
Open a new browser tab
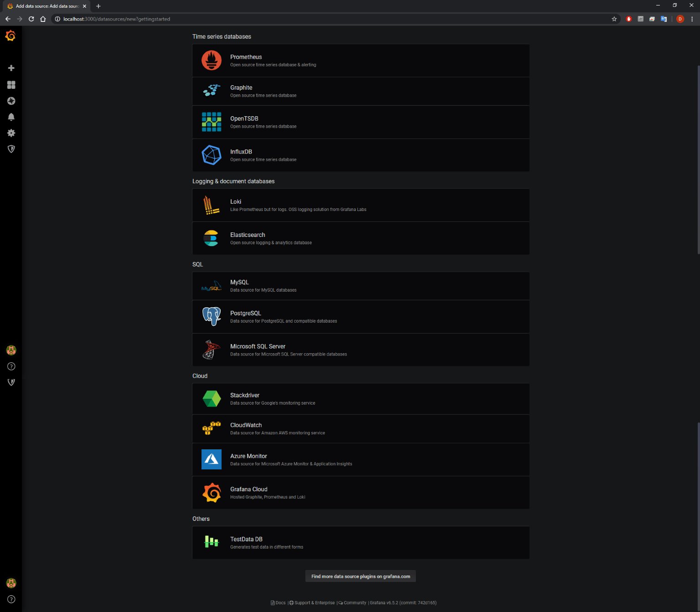(98, 6)
